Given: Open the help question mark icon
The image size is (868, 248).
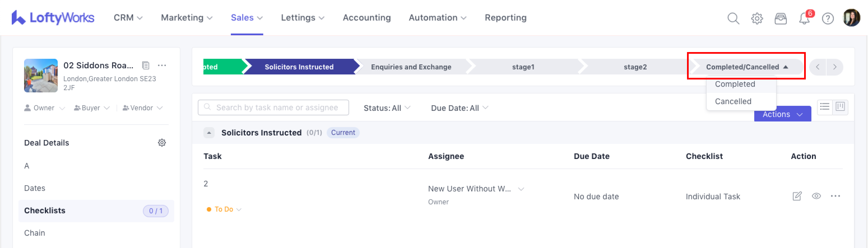Looking at the screenshot, I should pos(828,18).
